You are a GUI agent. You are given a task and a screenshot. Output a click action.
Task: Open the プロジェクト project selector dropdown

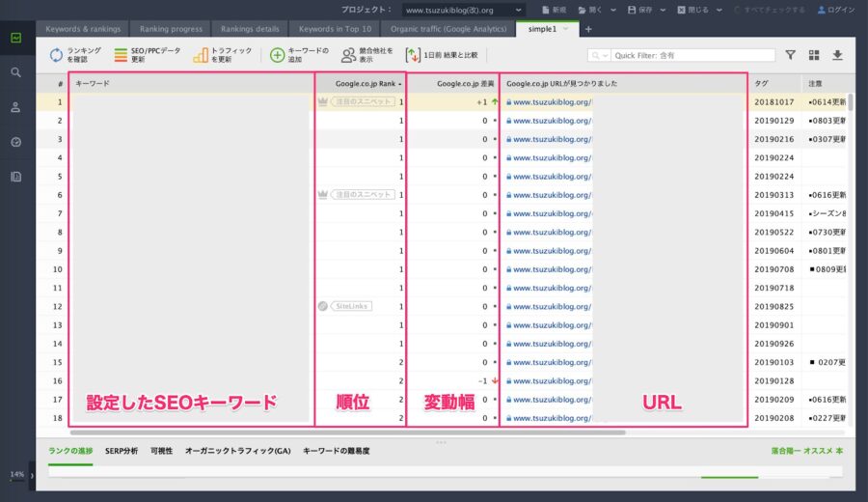(463, 10)
